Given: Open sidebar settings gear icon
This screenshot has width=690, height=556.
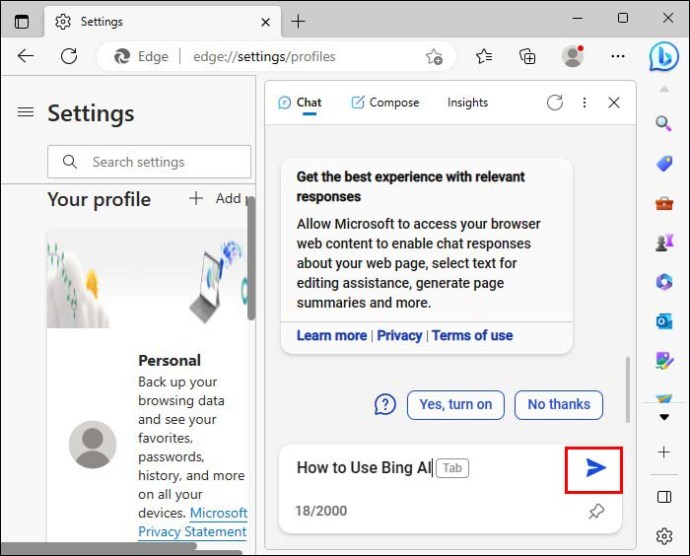Looking at the screenshot, I should 664,536.
